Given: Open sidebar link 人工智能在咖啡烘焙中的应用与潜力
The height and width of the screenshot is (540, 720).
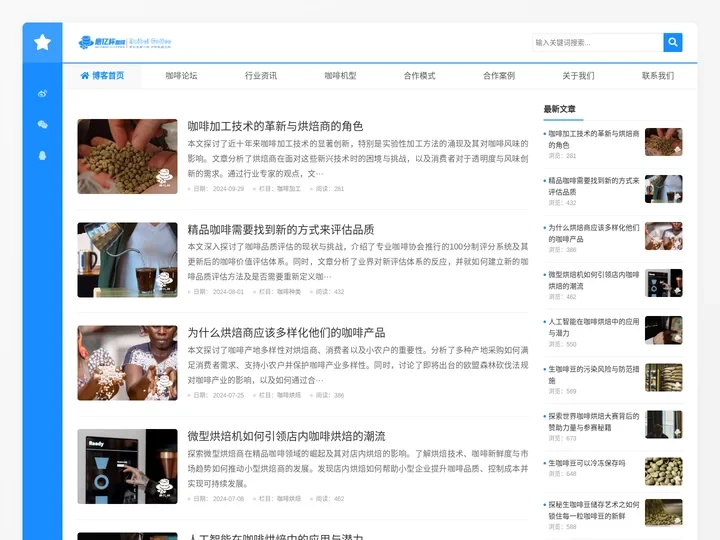Looking at the screenshot, I should pos(594,327).
